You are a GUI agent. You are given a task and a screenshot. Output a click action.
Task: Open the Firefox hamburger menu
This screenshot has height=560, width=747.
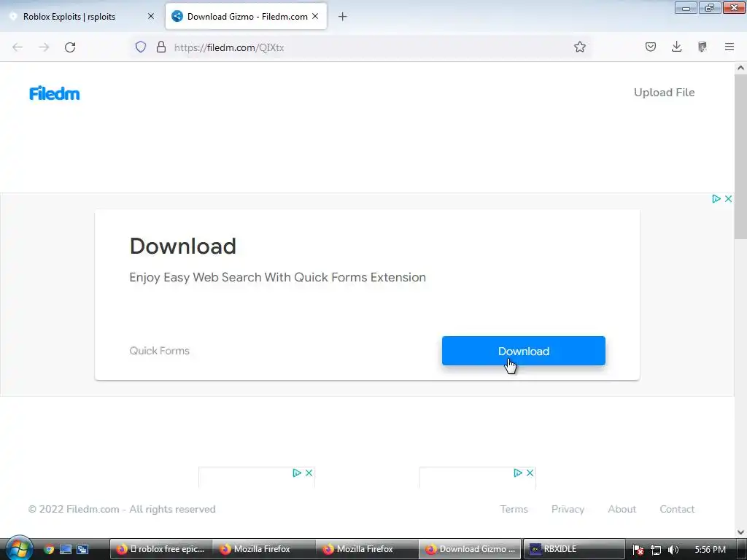click(x=729, y=47)
